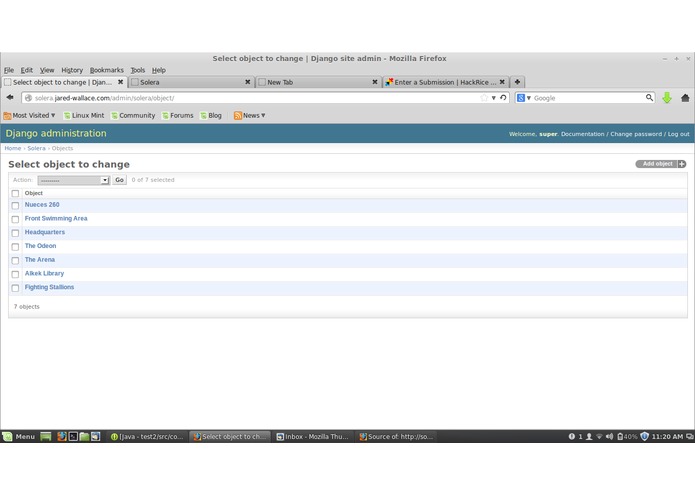Open the Linux Mint bookmark
Image resolution: width=695 pixels, height=494 pixels.
click(84, 115)
